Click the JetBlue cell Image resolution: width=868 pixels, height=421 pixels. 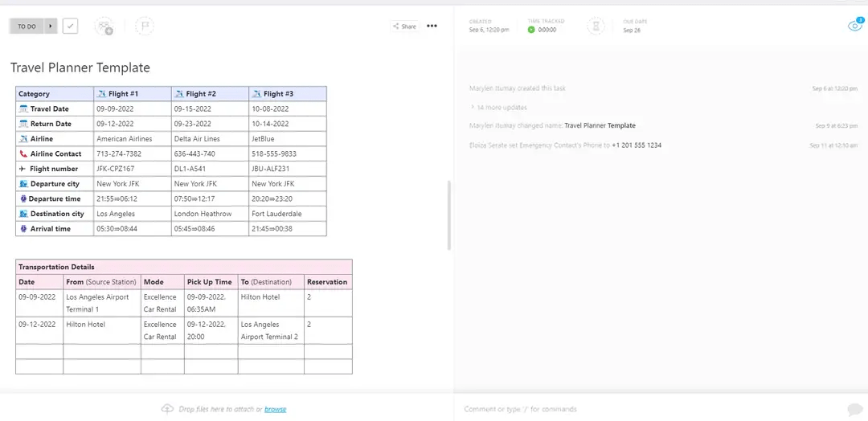click(x=288, y=139)
